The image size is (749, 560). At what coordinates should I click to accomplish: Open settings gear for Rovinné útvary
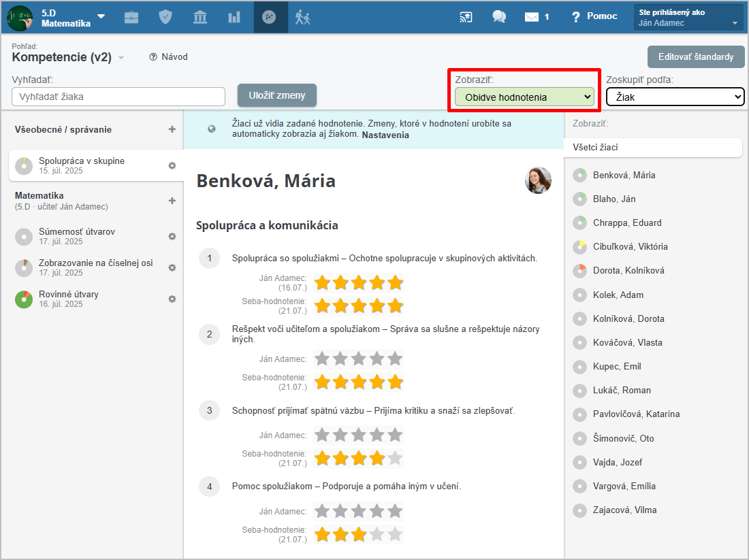point(172,299)
